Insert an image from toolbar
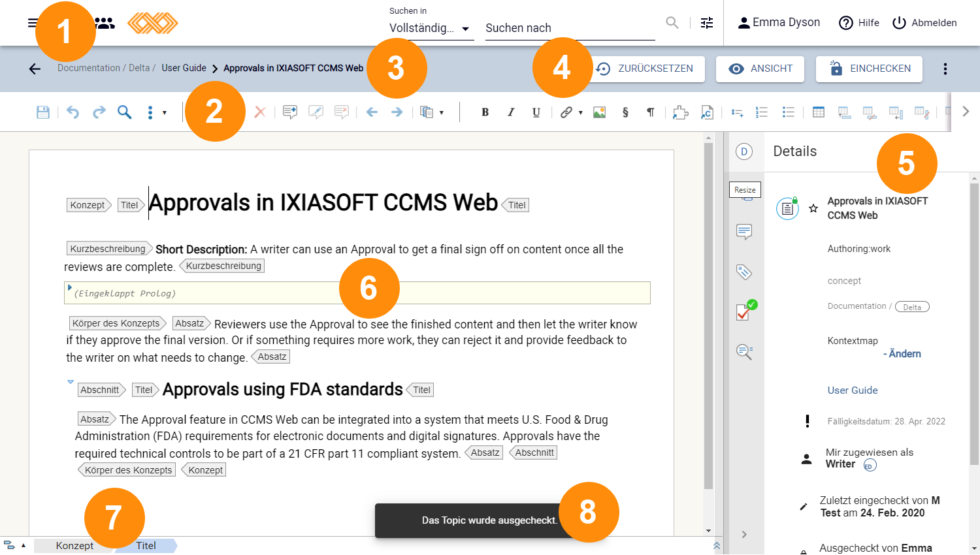 tap(599, 112)
